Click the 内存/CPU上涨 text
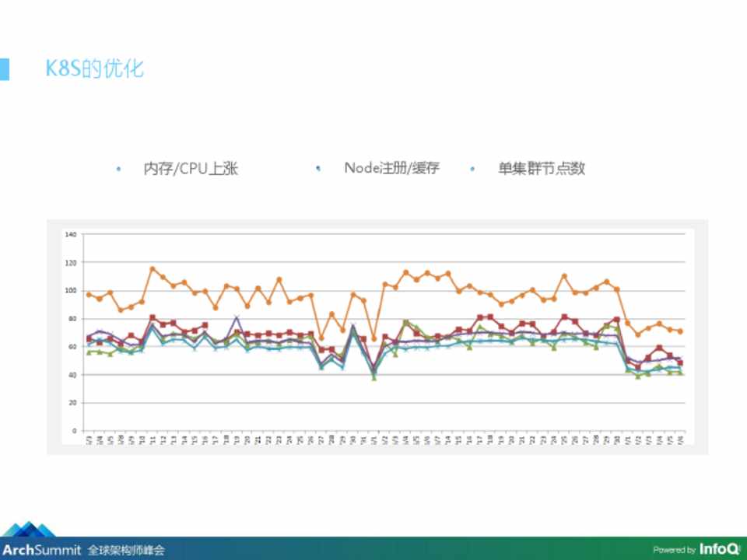747x560 pixels. (x=190, y=169)
